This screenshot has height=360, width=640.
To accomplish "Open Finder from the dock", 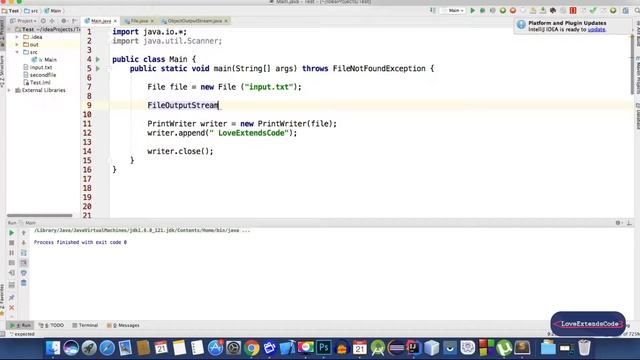I will [53, 348].
